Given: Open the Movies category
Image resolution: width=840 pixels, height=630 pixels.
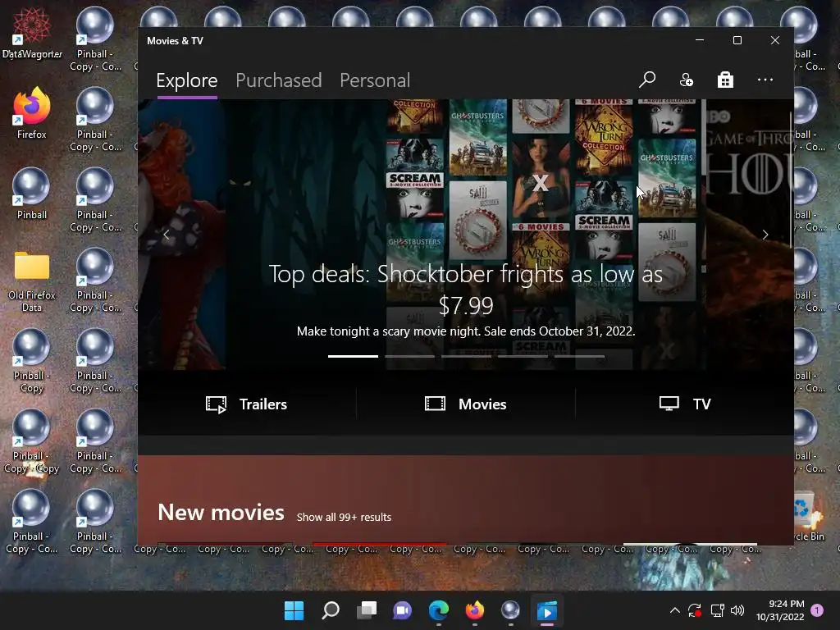Looking at the screenshot, I should coord(465,404).
